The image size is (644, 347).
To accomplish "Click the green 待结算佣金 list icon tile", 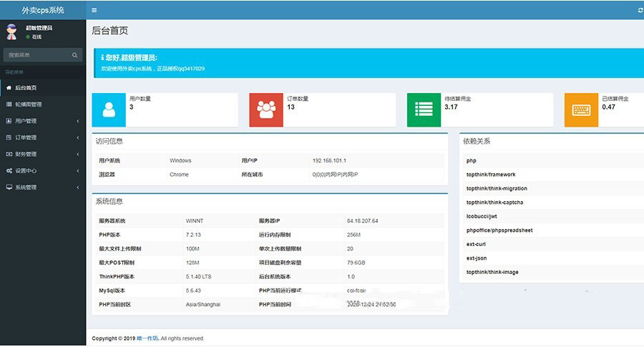I will (424, 109).
